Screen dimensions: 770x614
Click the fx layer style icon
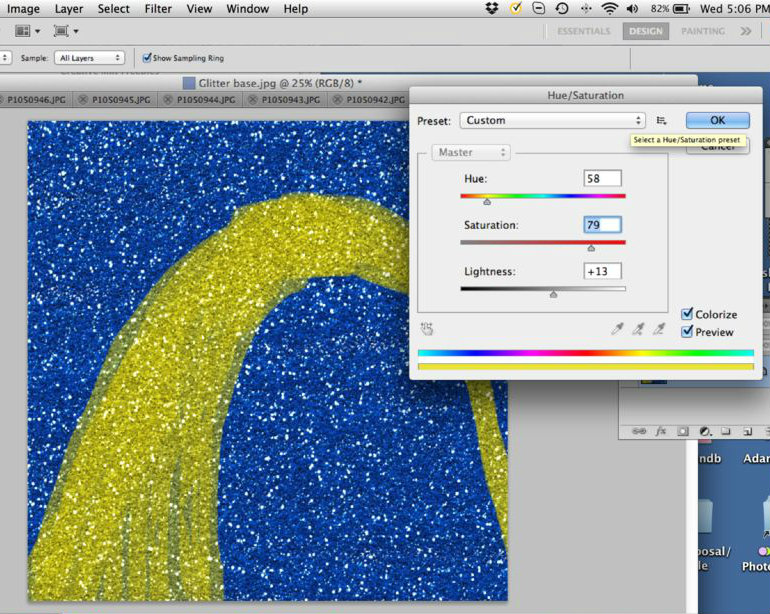point(661,431)
